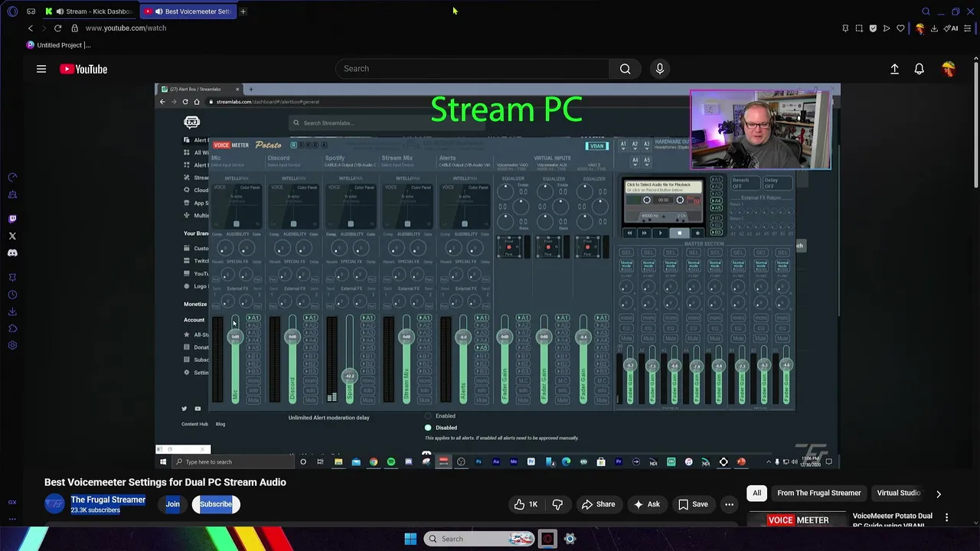Click the YouTube search magnifier button
Image resolution: width=980 pixels, height=551 pixels.
[626, 69]
